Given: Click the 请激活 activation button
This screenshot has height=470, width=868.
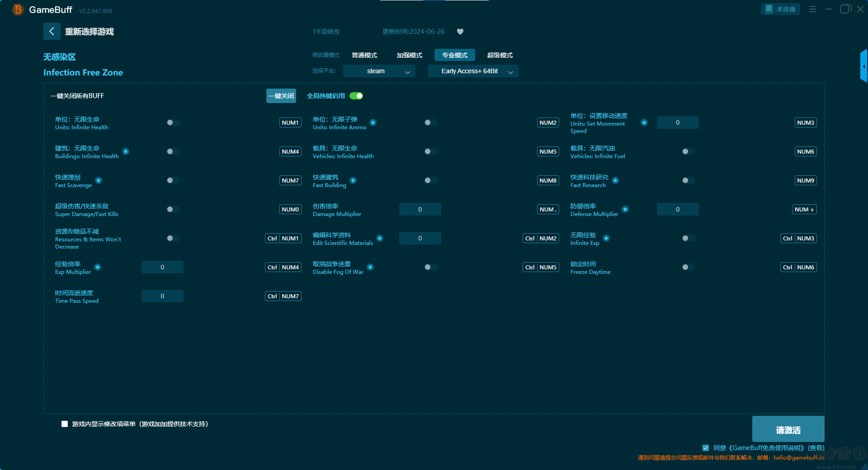Looking at the screenshot, I should 788,429.
